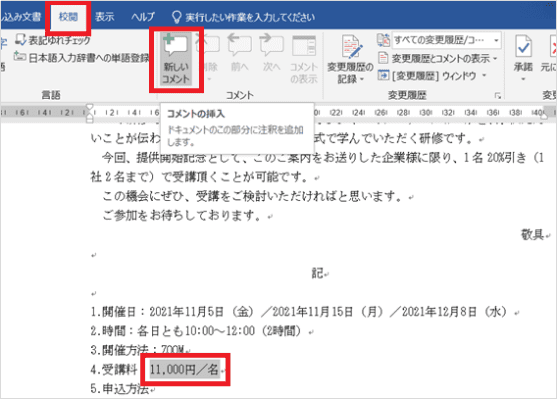Go to next comment with 次へ

point(271,53)
